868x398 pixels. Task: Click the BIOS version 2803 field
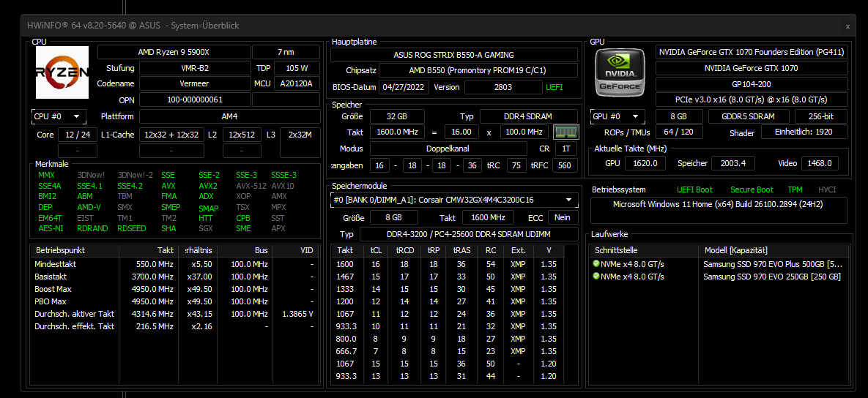[504, 87]
